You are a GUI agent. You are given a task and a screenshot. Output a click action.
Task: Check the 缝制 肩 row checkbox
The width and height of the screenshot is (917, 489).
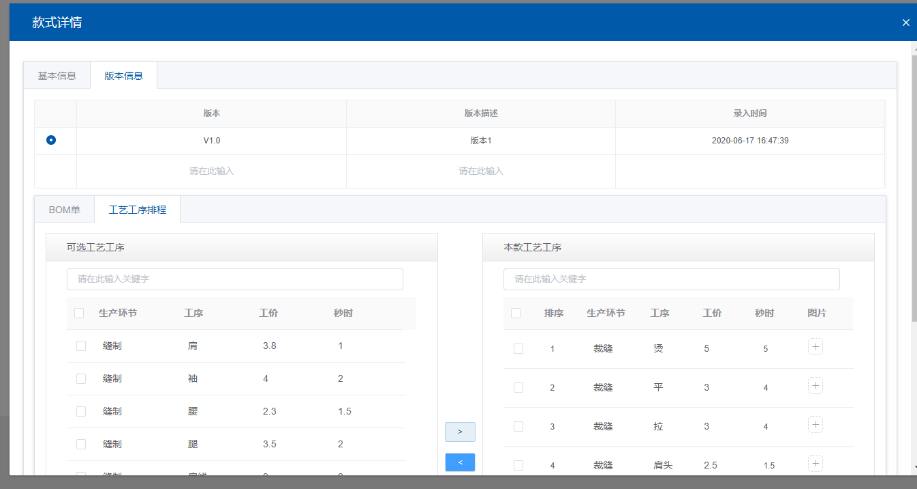tap(81, 346)
